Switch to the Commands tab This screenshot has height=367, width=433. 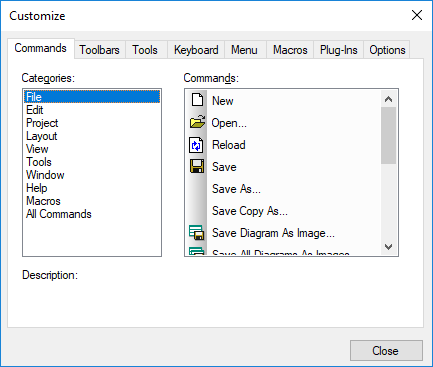[41, 48]
